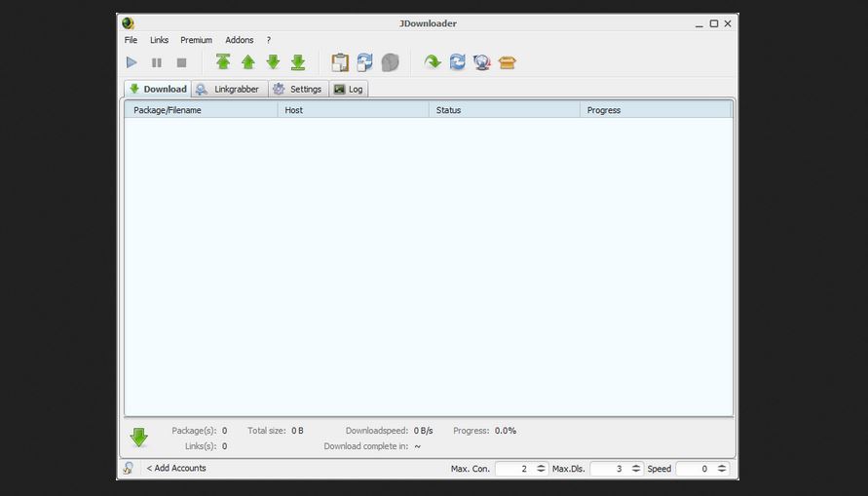Click the Speed limit value field

pos(696,469)
